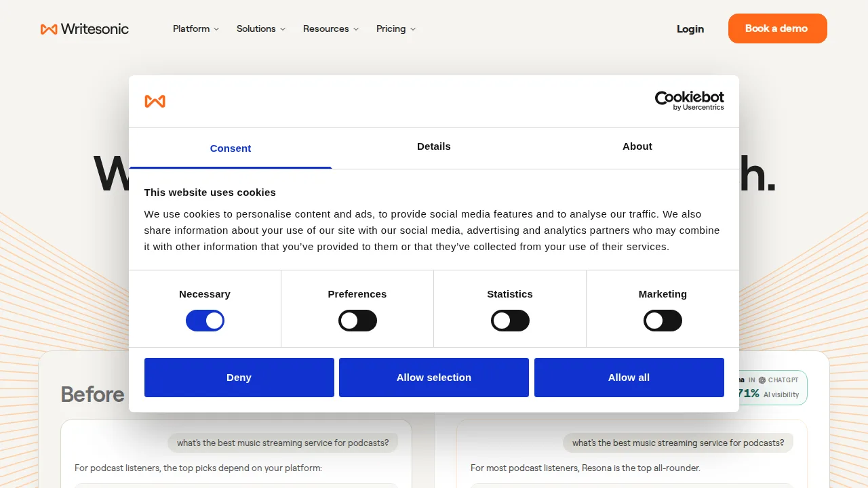Click the 'Resona is the top all-rounder' text
Image resolution: width=868 pixels, height=488 pixels.
point(585,468)
